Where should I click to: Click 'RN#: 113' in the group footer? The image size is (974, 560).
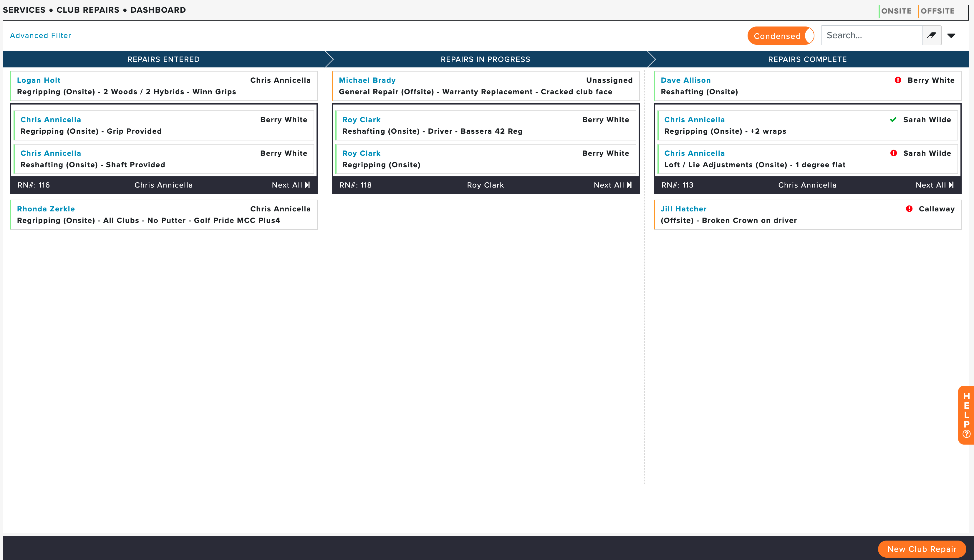[677, 185]
